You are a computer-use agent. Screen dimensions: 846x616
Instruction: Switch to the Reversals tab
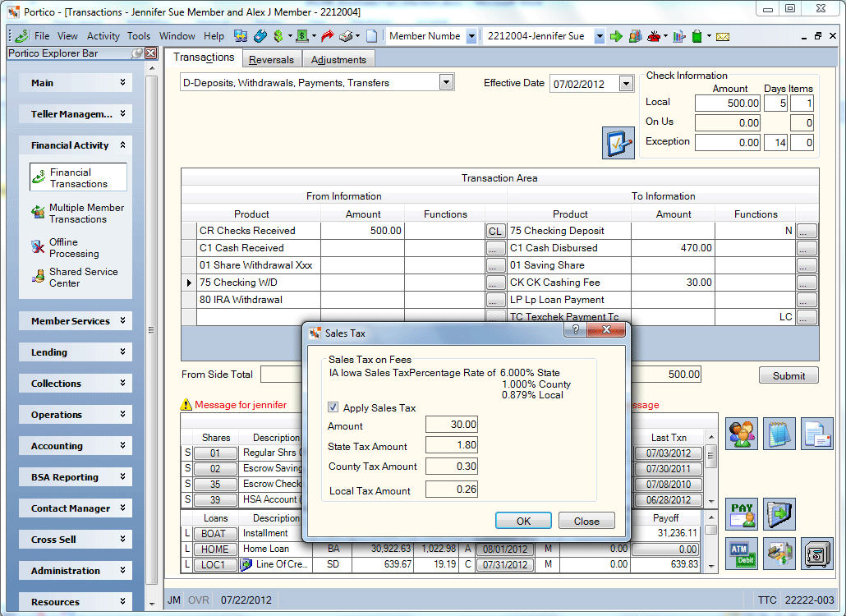click(x=271, y=59)
